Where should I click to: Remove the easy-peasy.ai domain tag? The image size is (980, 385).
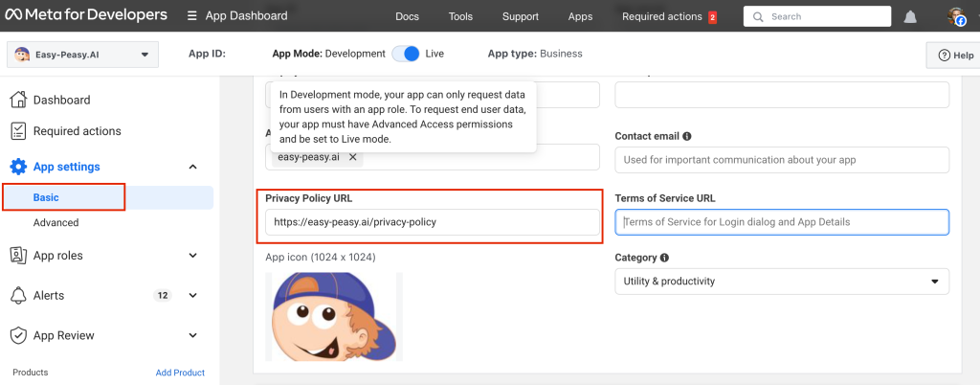pos(352,157)
